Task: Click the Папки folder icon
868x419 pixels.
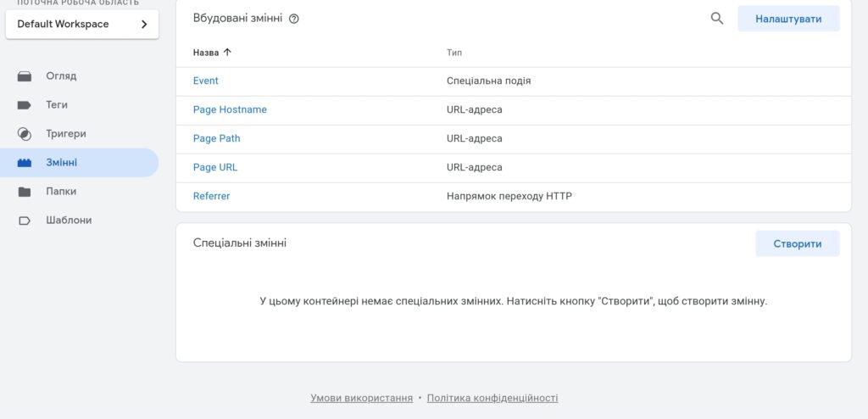Action: (x=25, y=192)
